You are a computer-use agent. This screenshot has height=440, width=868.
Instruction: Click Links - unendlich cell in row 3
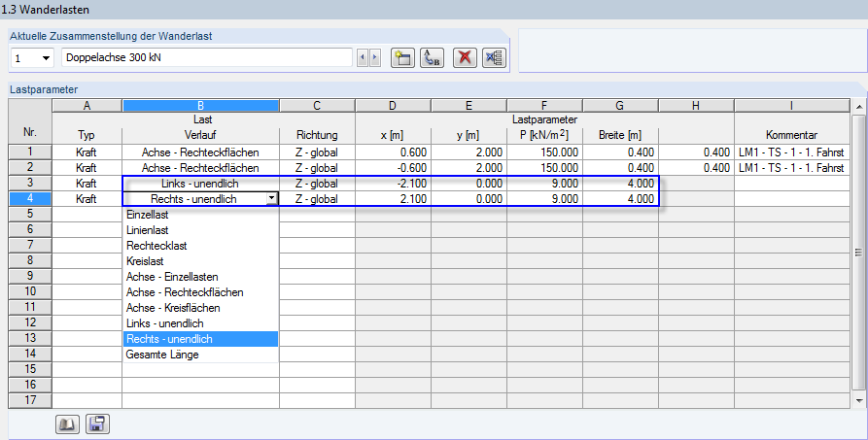click(x=200, y=184)
